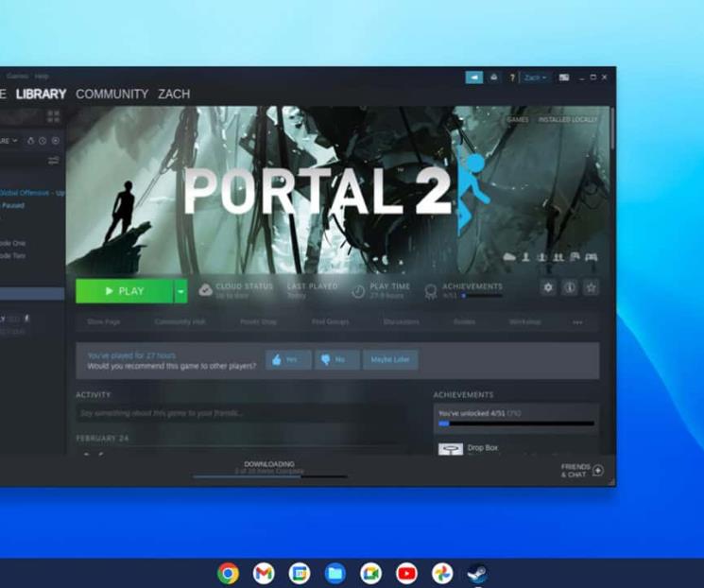The image size is (704, 588).
Task: Launch Portal 2 with the green Play button
Action: click(125, 291)
